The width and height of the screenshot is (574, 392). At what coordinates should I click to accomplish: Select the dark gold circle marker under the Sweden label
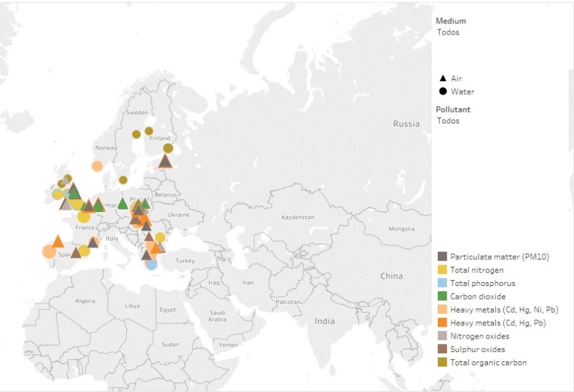click(136, 134)
